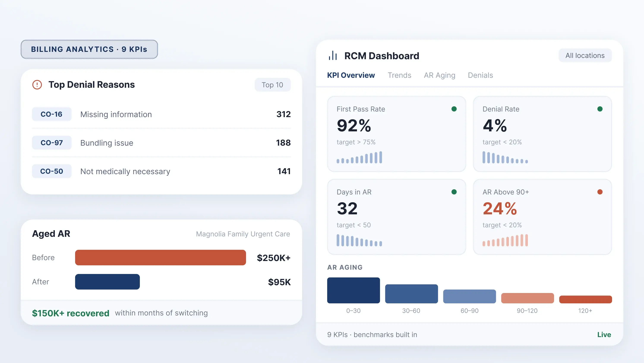
Task: Click the CO-50 denial code tag
Action: tap(52, 171)
